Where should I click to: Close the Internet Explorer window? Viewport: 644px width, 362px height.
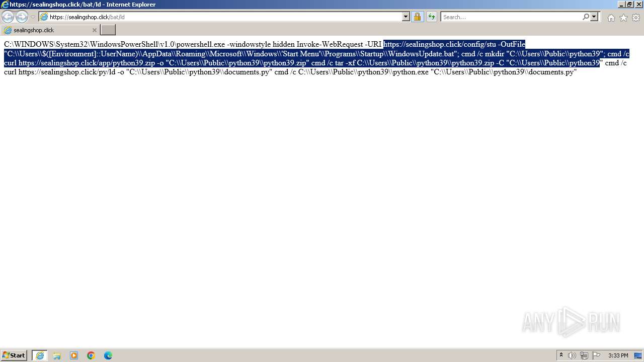tap(638, 5)
